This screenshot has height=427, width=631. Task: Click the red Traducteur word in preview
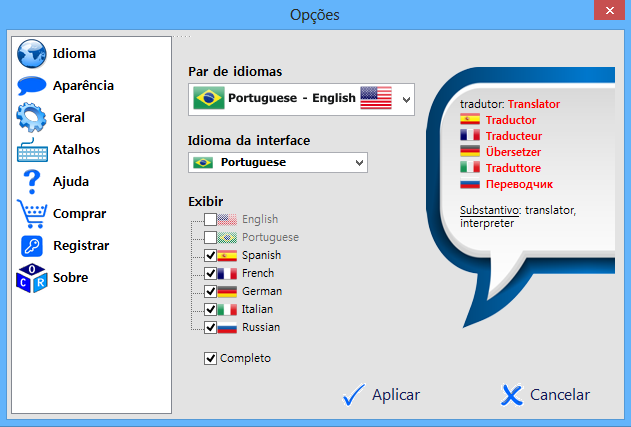[x=514, y=136]
